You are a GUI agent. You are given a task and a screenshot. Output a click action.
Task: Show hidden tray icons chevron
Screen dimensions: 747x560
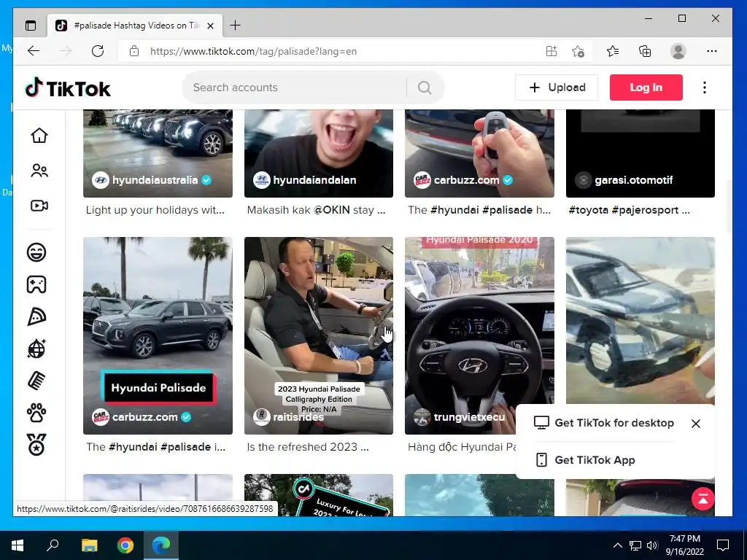tap(617, 545)
